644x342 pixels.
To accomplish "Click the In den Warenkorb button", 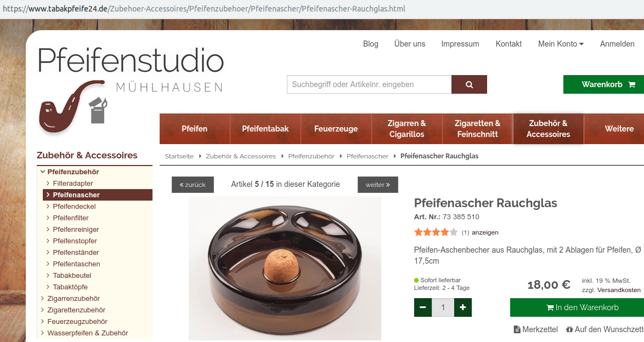I will pos(577,307).
